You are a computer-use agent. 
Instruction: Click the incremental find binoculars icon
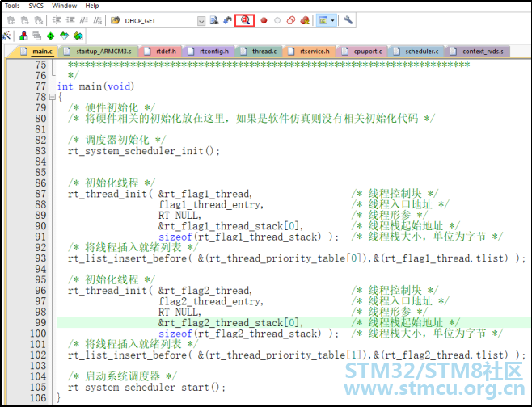point(227,21)
